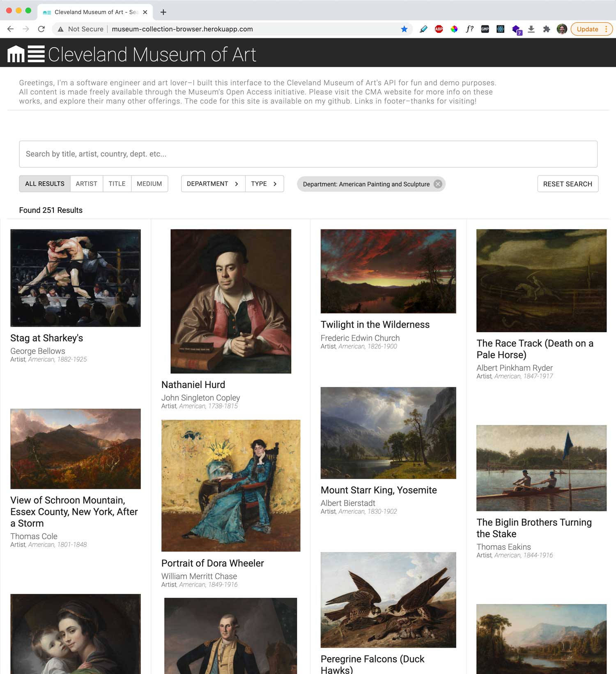Click the bookmark star icon
This screenshot has height=674, width=616.
click(404, 29)
